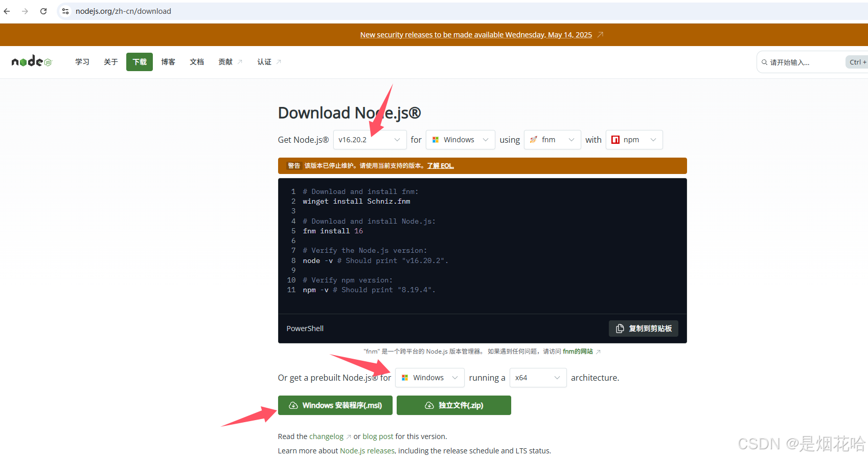Open the fnm的网站 link

[x=578, y=352]
